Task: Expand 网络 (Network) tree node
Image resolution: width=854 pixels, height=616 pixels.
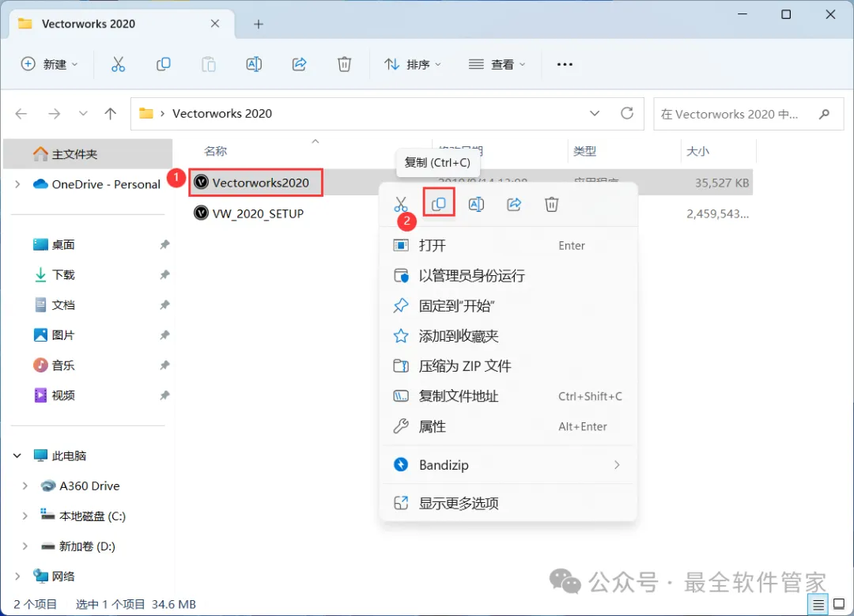Action: click(17, 576)
